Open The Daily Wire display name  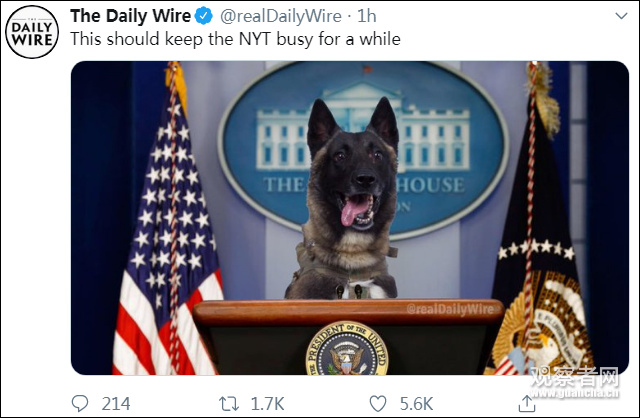(x=130, y=16)
